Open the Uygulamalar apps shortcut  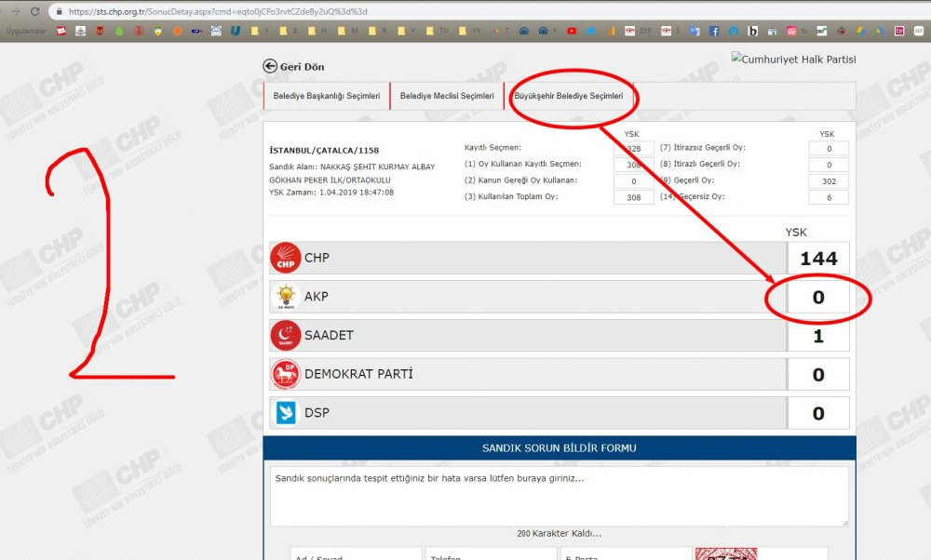[26, 31]
